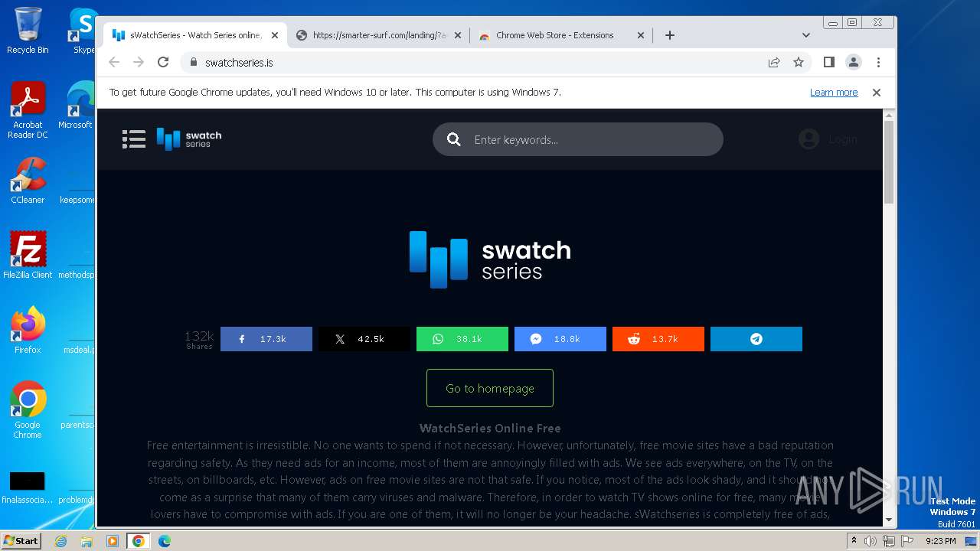Open the Chrome three-dot menu
The height and width of the screenshot is (551, 980).
point(878,62)
